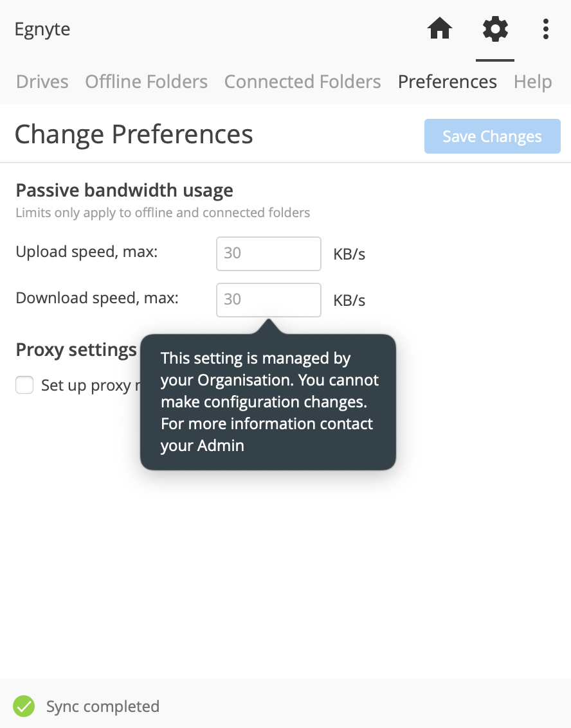
Task: Click the green sync completed checkmark icon
Action: (x=24, y=706)
